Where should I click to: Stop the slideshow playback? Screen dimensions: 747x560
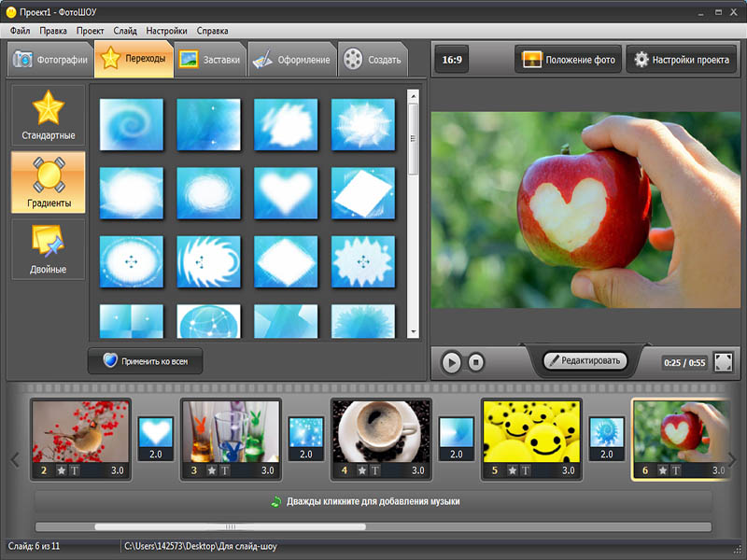click(476, 362)
